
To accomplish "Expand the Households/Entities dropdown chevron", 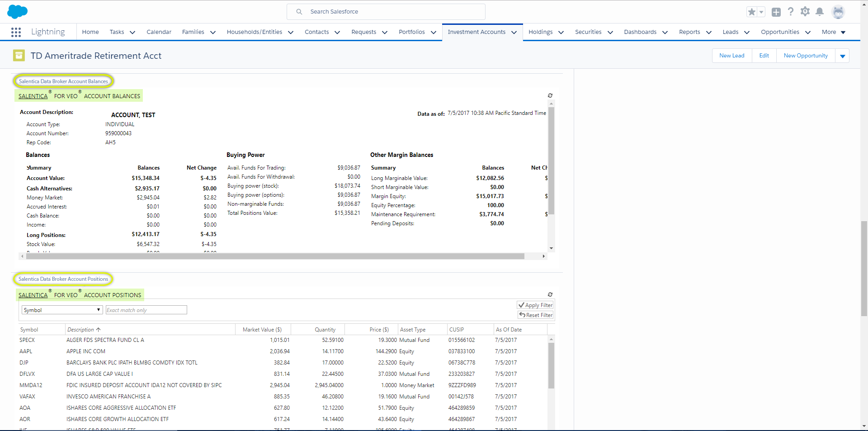I will pos(291,33).
